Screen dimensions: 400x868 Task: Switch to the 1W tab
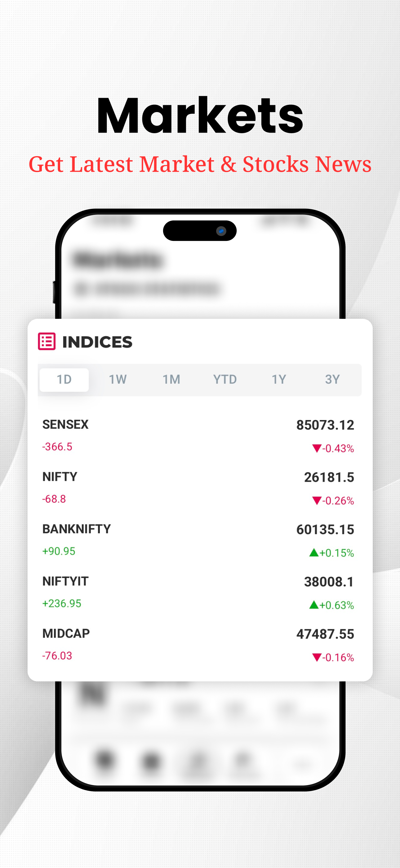point(118,380)
